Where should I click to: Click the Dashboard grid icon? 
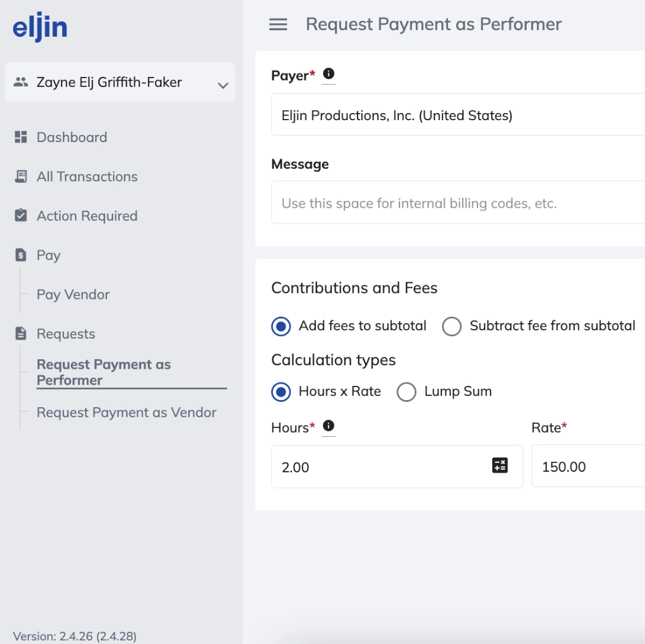pos(21,137)
